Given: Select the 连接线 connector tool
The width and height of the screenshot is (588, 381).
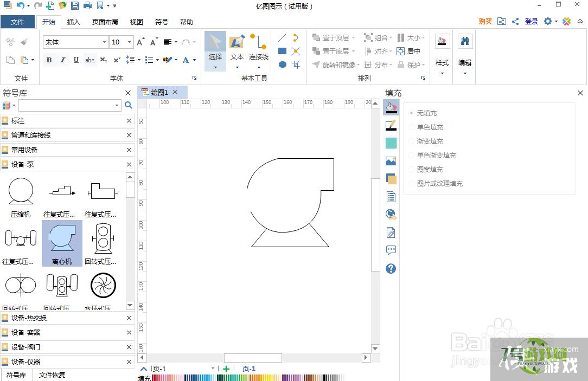Looking at the screenshot, I should [259, 51].
